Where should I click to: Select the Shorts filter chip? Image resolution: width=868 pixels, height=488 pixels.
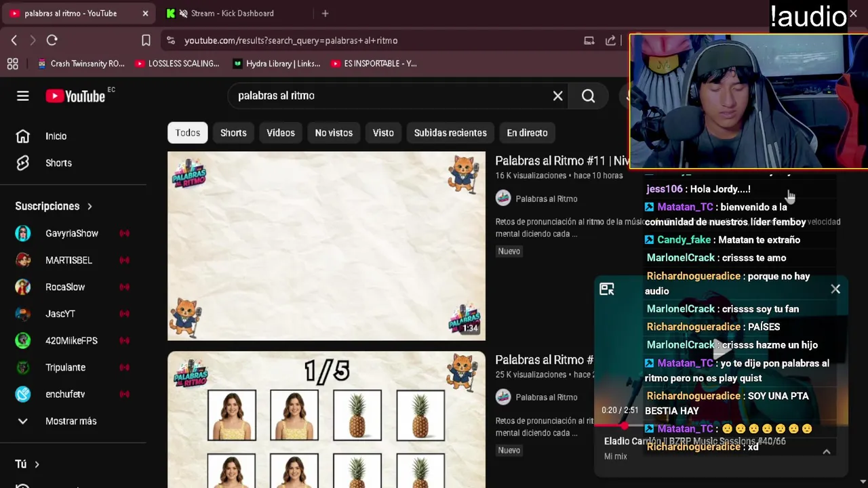233,133
